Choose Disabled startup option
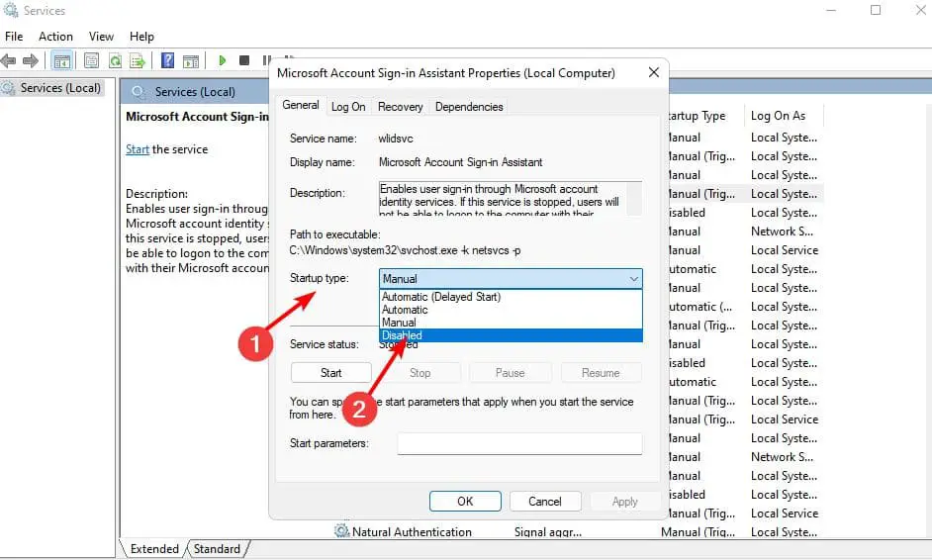Viewport: 932px width, 560px height. (511, 335)
